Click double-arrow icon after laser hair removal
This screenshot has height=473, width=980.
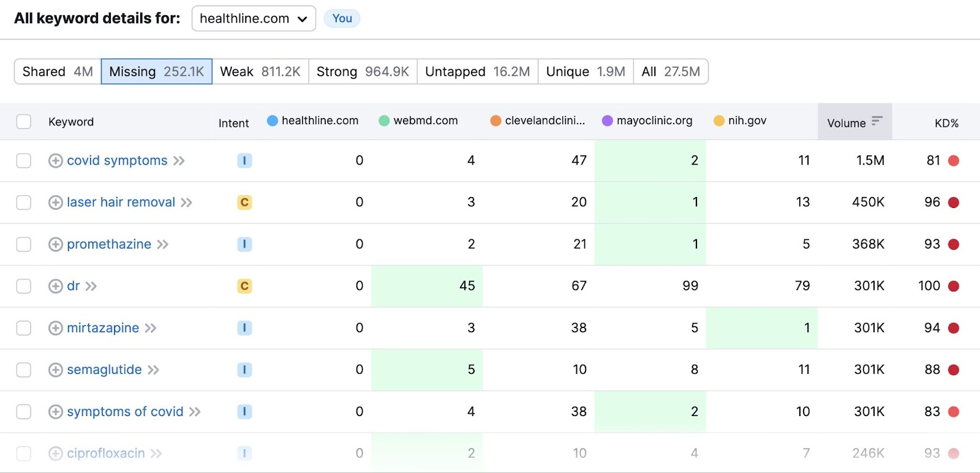tap(186, 203)
